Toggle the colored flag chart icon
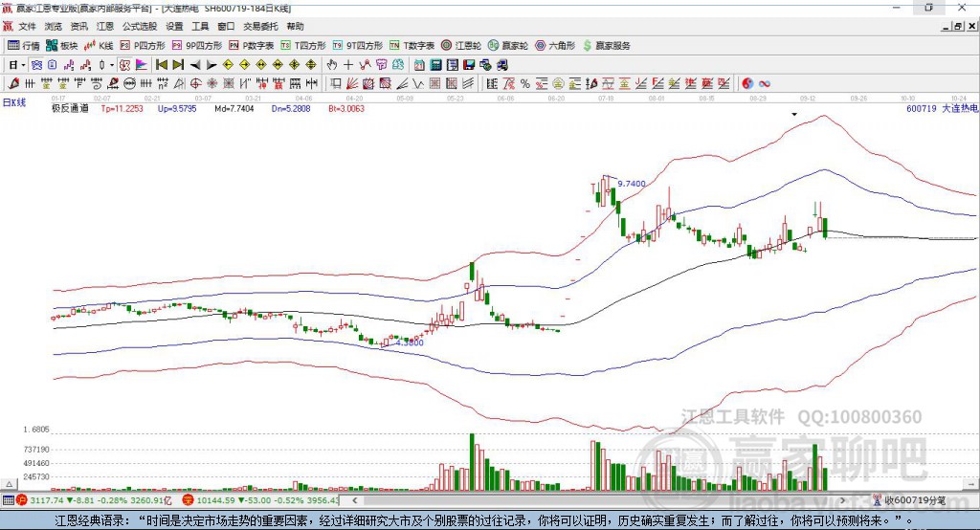This screenshot has height=530, width=980. coord(142,65)
